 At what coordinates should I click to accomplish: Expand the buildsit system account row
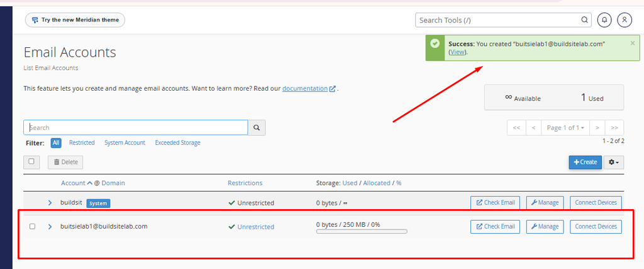(x=50, y=203)
